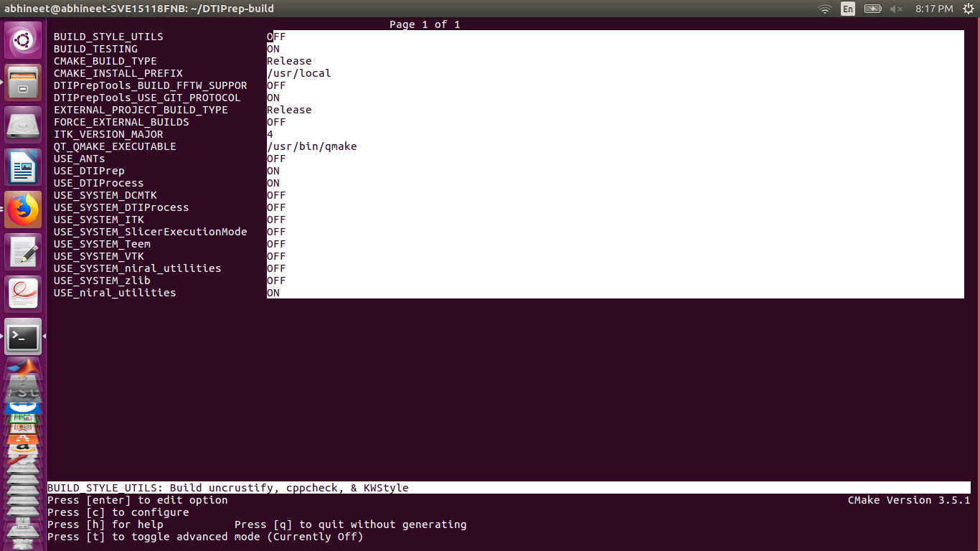This screenshot has height=551, width=980.
Task: Click the CMAKE_INSTALL_PREFIX value /usr/local
Action: (x=298, y=73)
